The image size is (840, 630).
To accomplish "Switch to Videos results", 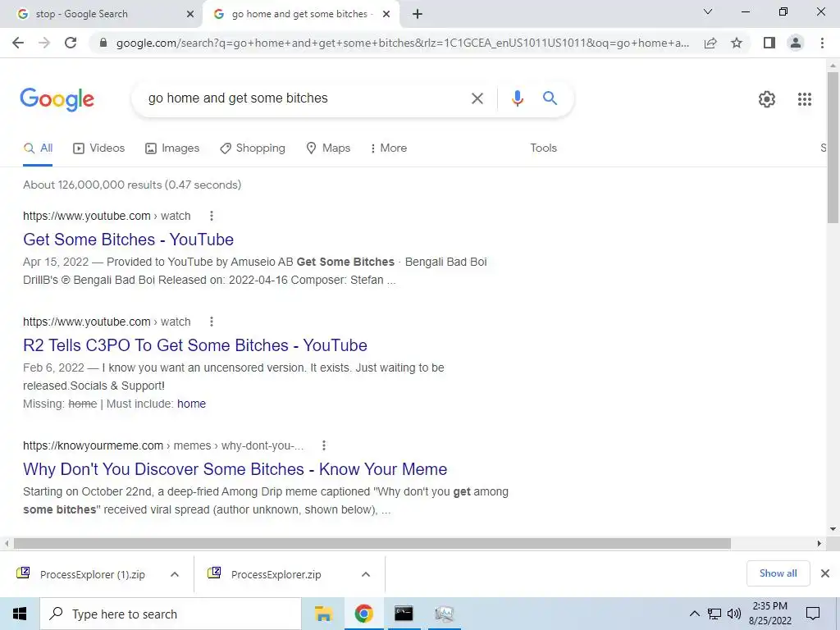I will click(98, 148).
